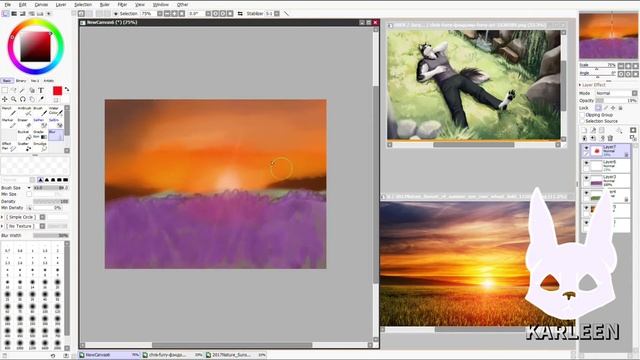Select the Zoom magnifier tool
640x360 pixels.
click(14, 99)
